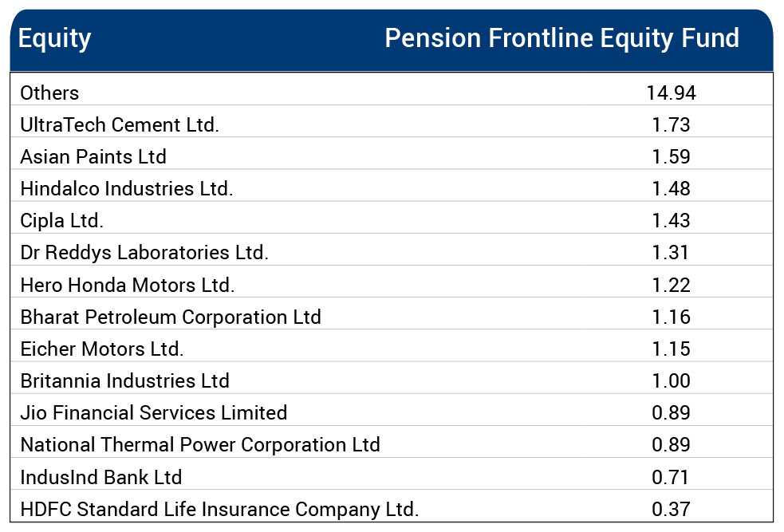Select the Others row label
Viewport: 784px width, 532px height.
click(x=49, y=93)
